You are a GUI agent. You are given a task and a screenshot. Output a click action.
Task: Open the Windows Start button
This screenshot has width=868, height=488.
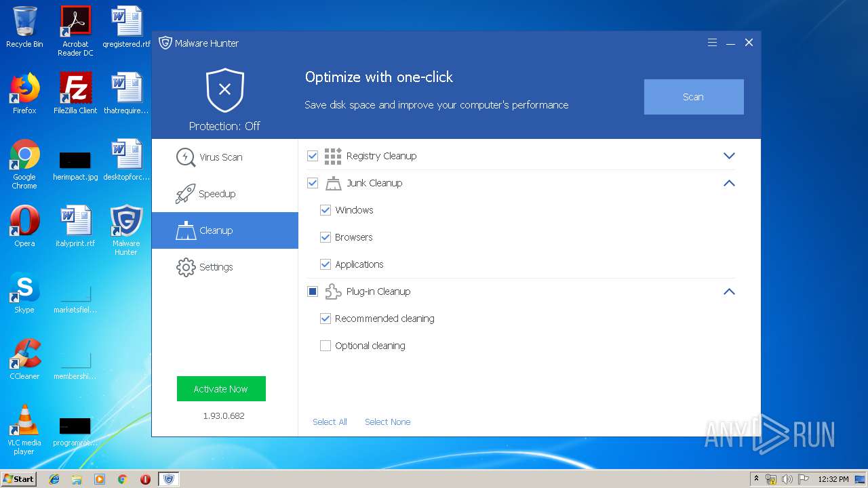(19, 479)
